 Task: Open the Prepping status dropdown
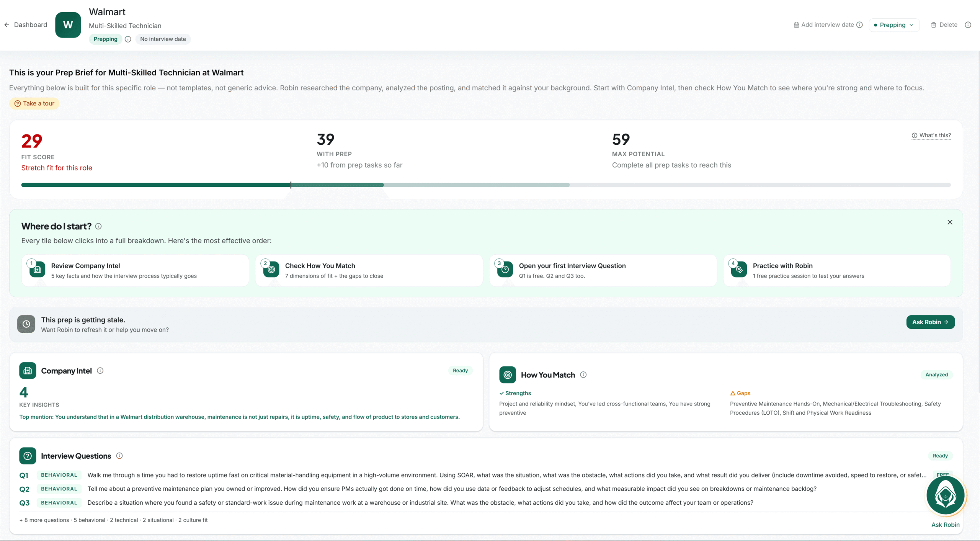pos(894,25)
